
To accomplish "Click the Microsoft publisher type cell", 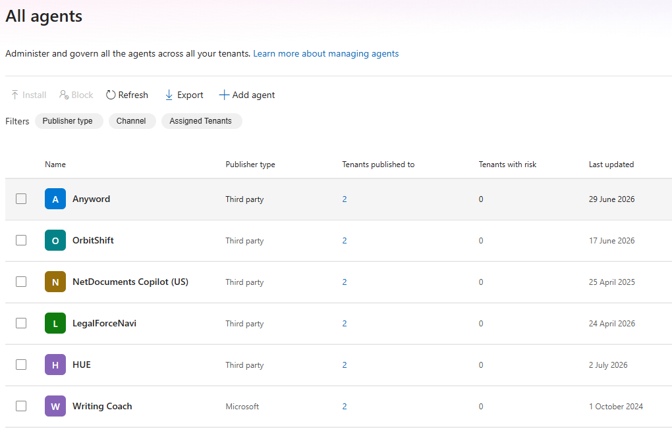I will coord(242,407).
